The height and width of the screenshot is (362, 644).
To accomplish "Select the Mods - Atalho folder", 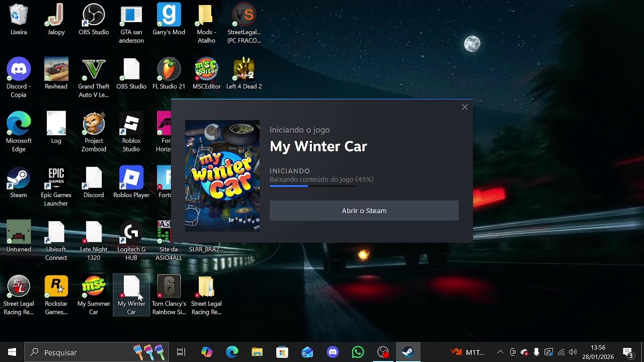I will click(x=206, y=24).
